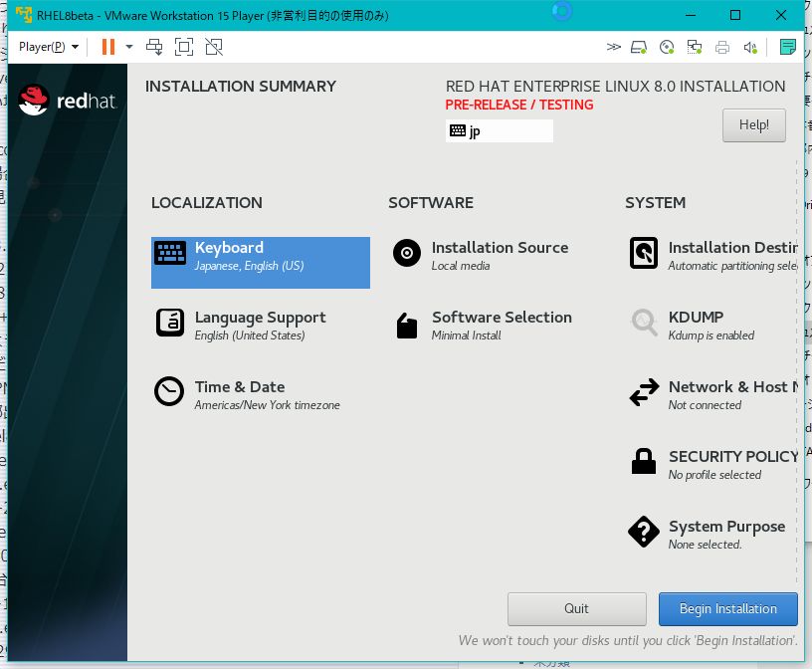The image size is (812, 669).
Task: Click the keyboard icon in Localization
Action: click(170, 254)
